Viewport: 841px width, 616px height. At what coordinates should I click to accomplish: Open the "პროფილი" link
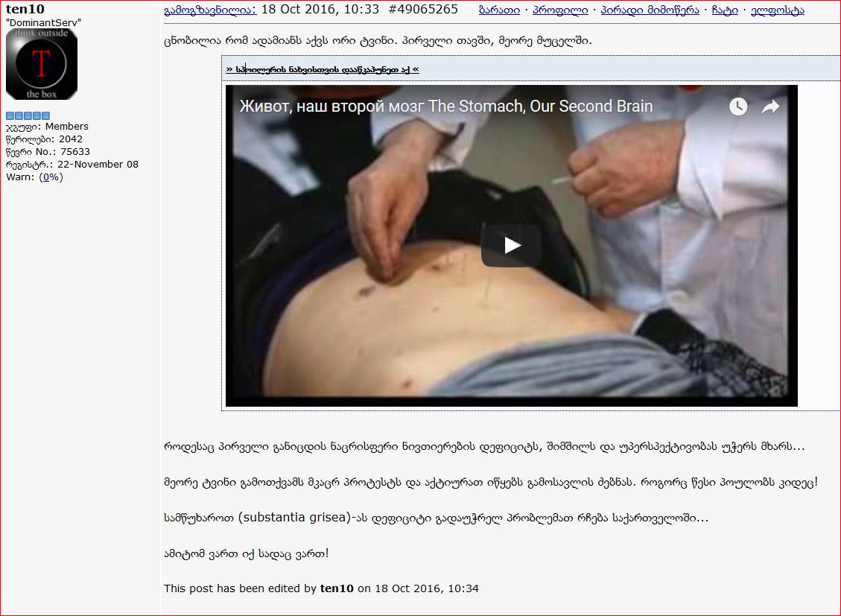coord(560,10)
